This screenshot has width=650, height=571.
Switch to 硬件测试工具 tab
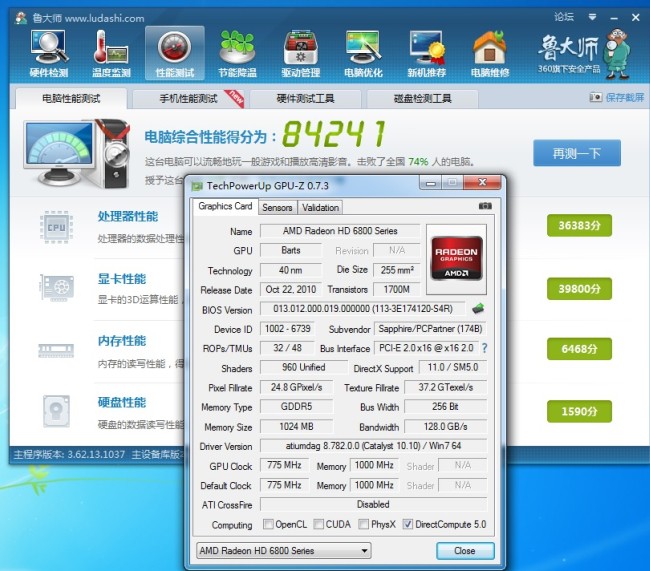pyautogui.click(x=306, y=99)
